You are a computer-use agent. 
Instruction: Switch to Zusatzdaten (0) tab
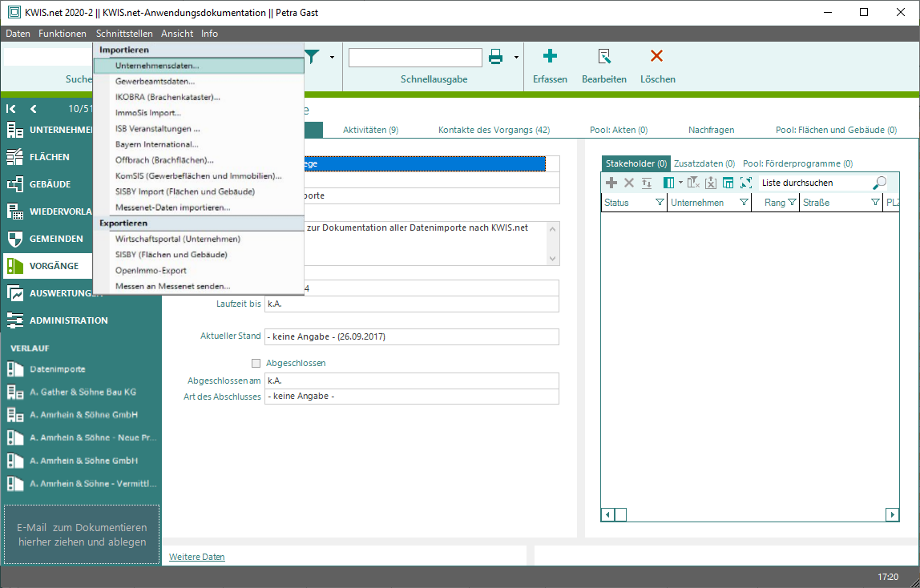704,163
